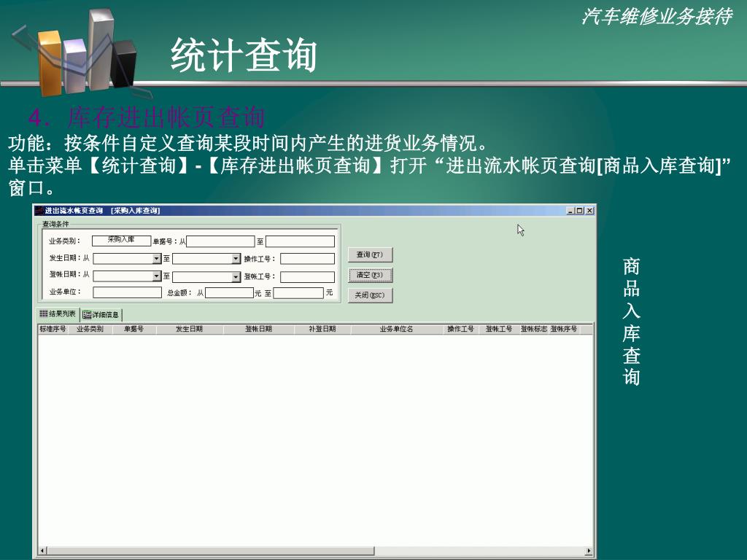Open the 登帐日期 'to' date dropdown arrow

(236, 276)
